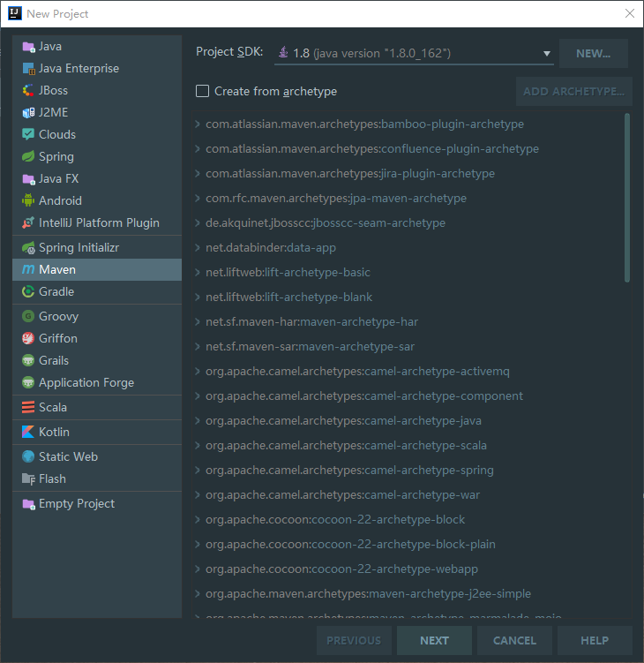Image resolution: width=644 pixels, height=663 pixels.
Task: Click the Static Web globe icon
Action: pyautogui.click(x=28, y=456)
